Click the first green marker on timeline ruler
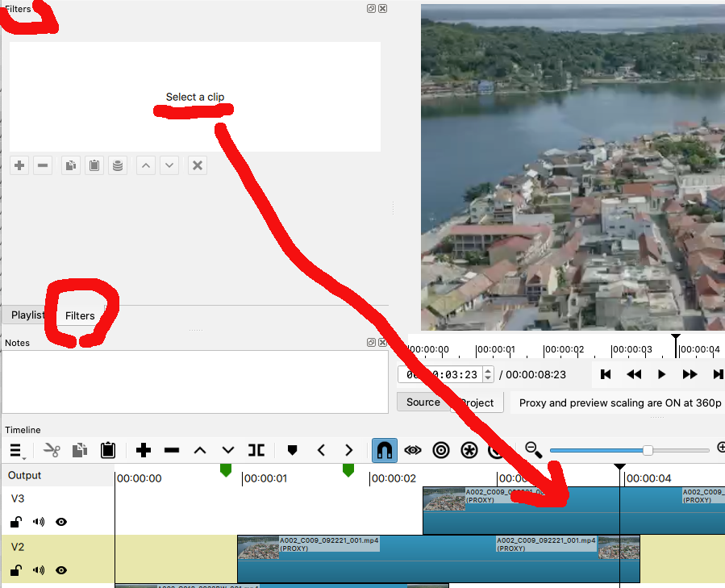Image resolution: width=725 pixels, height=588 pixels. 226,469
